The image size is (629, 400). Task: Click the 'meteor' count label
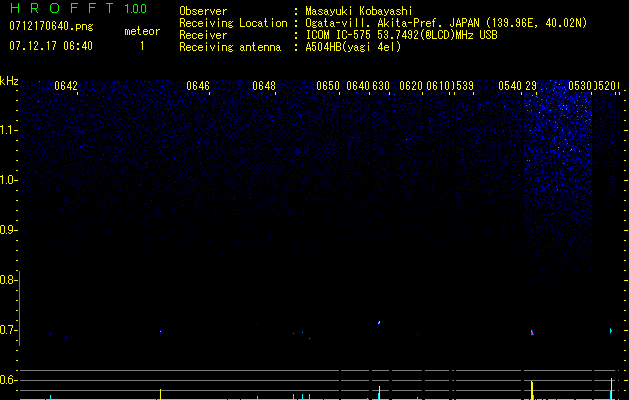[x=142, y=31]
